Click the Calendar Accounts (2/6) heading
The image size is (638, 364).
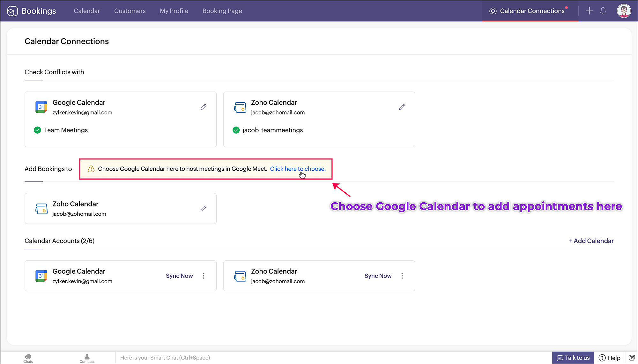pyautogui.click(x=60, y=241)
